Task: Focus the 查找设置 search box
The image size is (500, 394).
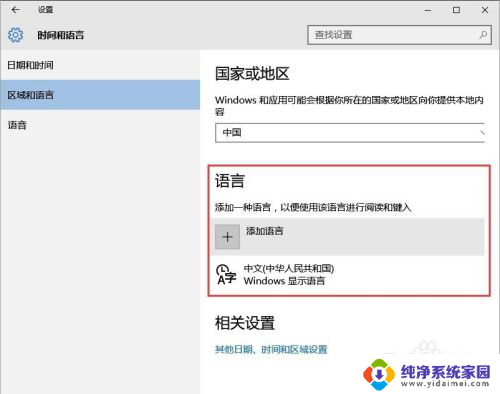Action: pyautogui.click(x=399, y=35)
